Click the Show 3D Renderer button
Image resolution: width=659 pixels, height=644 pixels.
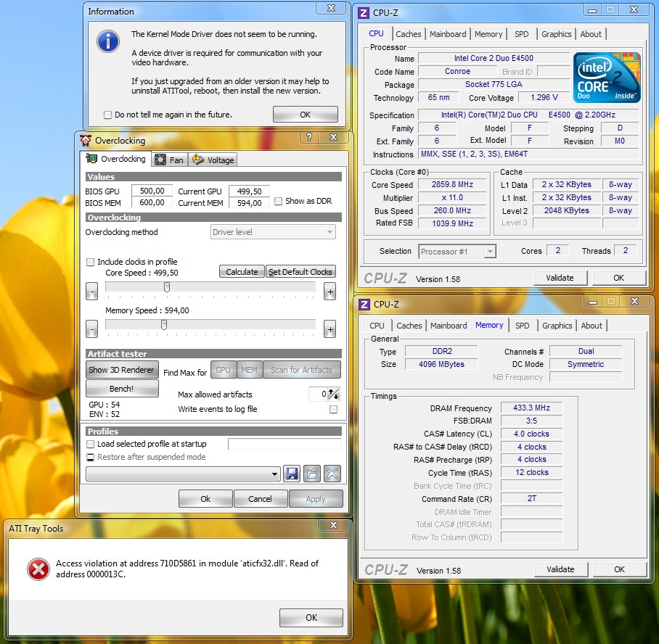point(121,370)
